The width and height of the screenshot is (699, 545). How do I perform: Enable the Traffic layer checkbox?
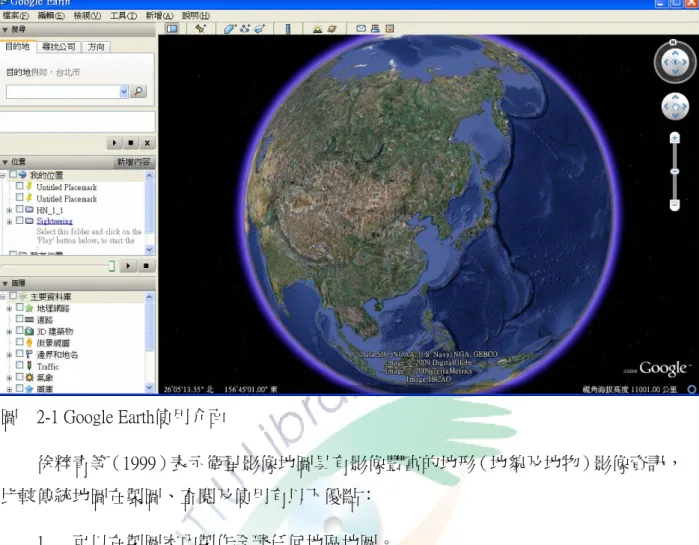tap(20, 365)
